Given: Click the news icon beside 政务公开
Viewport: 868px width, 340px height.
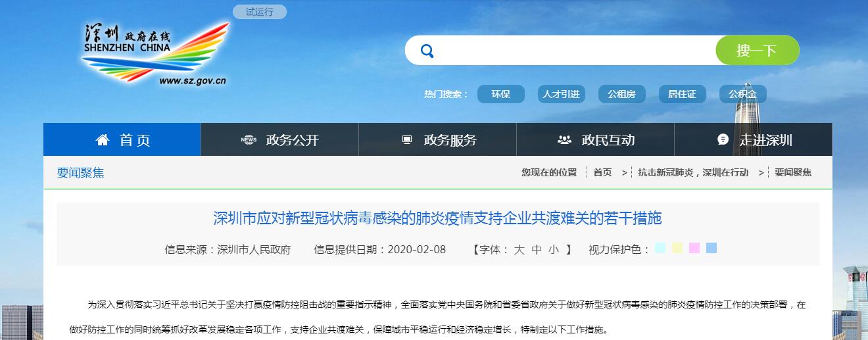Looking at the screenshot, I should pos(249,139).
